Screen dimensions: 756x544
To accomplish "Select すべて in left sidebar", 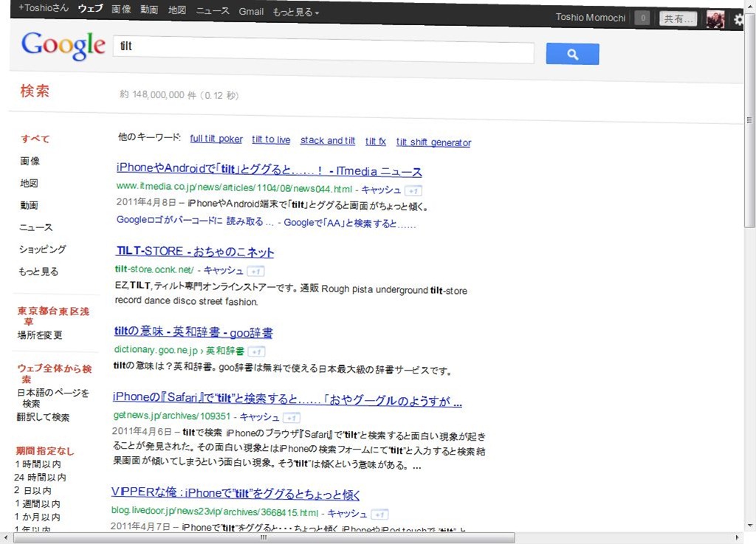I will 35,139.
